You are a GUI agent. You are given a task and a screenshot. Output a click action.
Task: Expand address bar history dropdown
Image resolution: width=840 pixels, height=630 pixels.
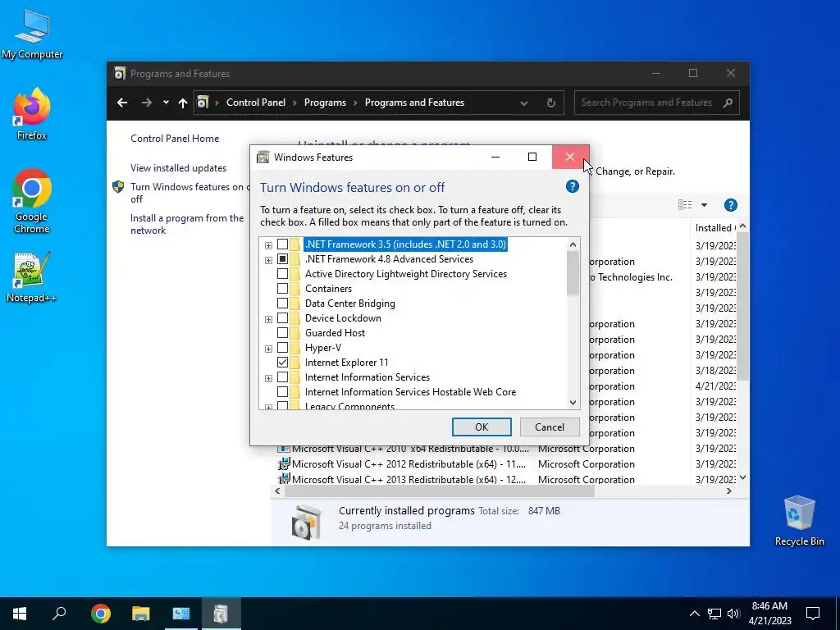(524, 103)
